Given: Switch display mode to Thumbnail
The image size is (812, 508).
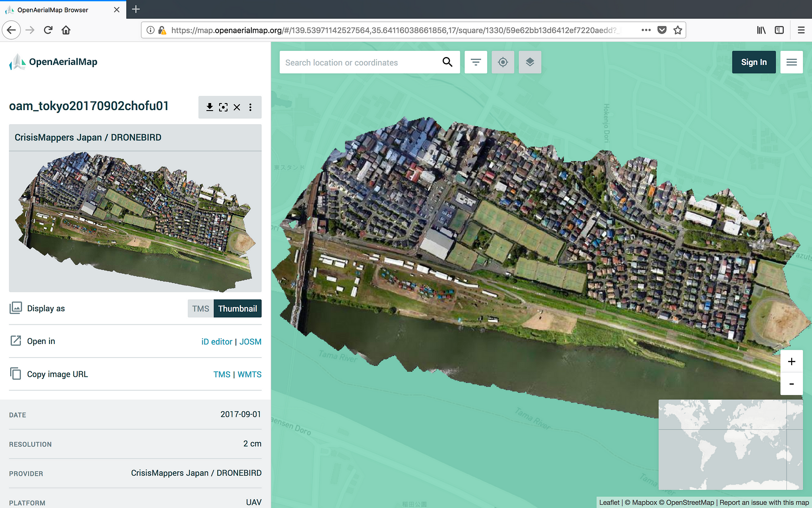Looking at the screenshot, I should [238, 309].
